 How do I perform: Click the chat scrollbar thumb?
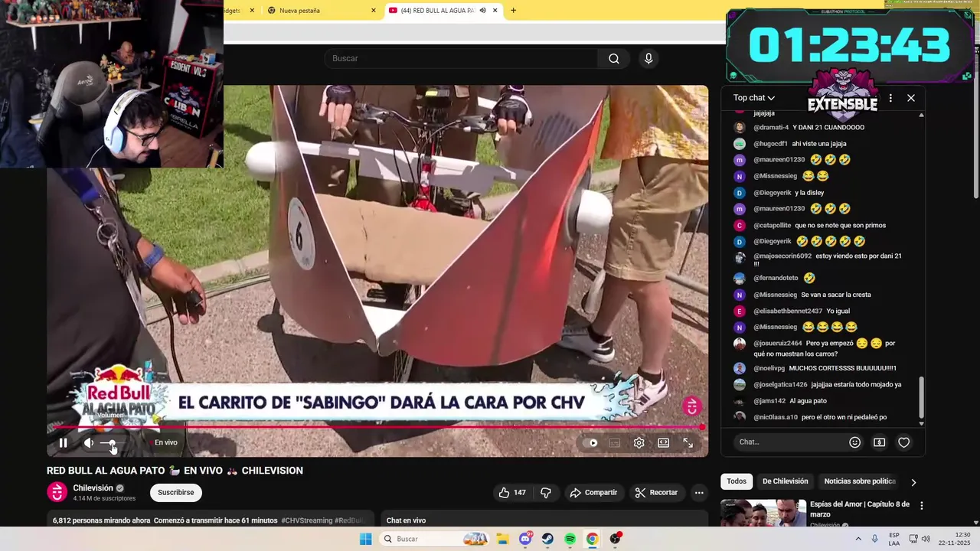pos(921,397)
